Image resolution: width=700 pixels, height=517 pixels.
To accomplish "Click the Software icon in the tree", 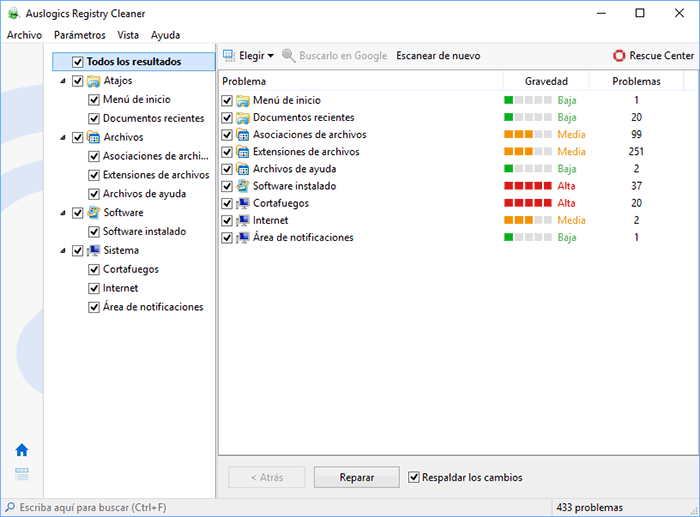I will [93, 213].
